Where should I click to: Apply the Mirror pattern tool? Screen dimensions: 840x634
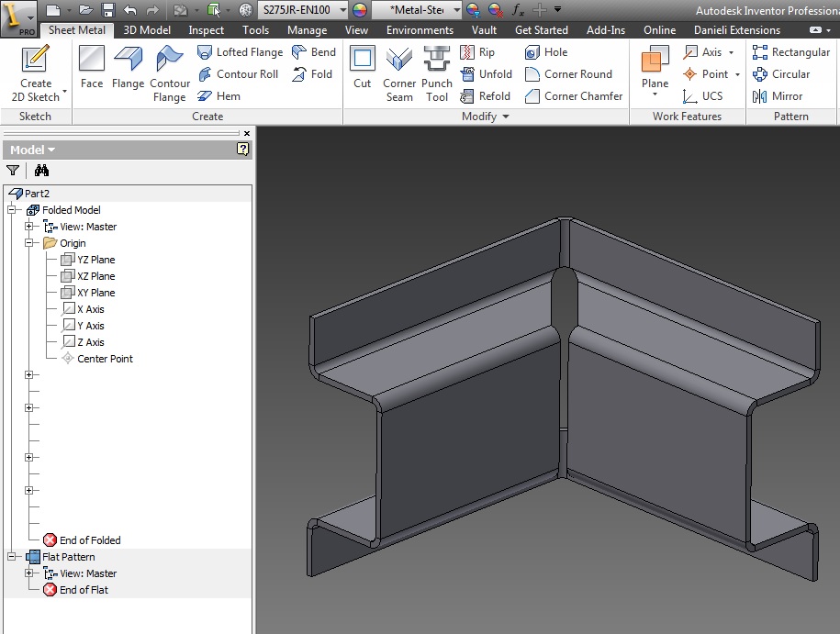click(x=778, y=95)
